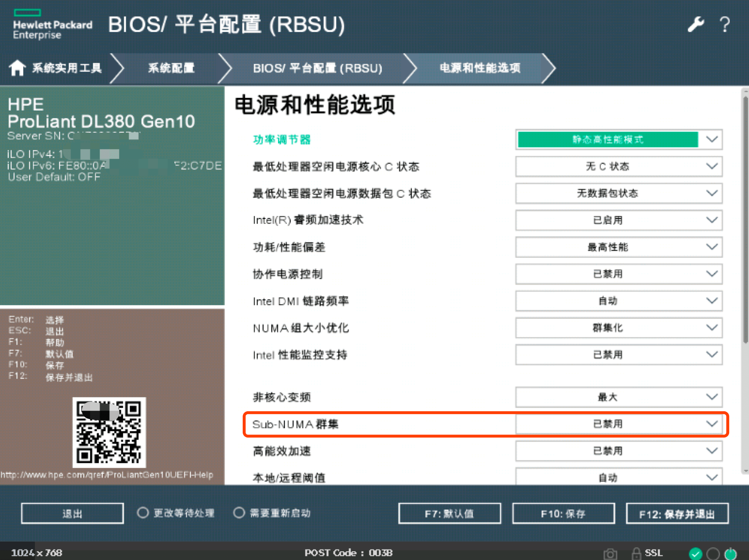Click the 功率调节器 label
Screen dimensions: 749x560
(x=282, y=140)
